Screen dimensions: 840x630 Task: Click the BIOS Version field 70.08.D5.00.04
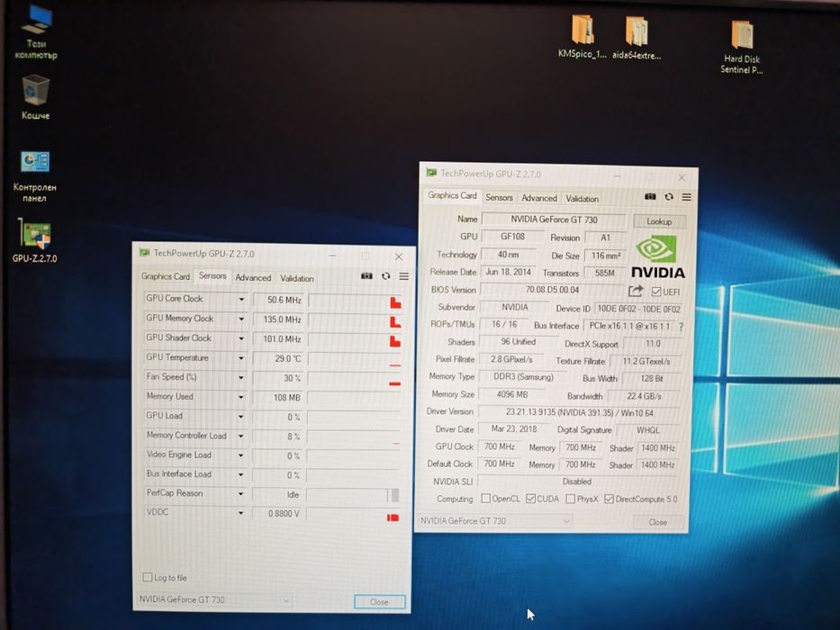point(552,290)
